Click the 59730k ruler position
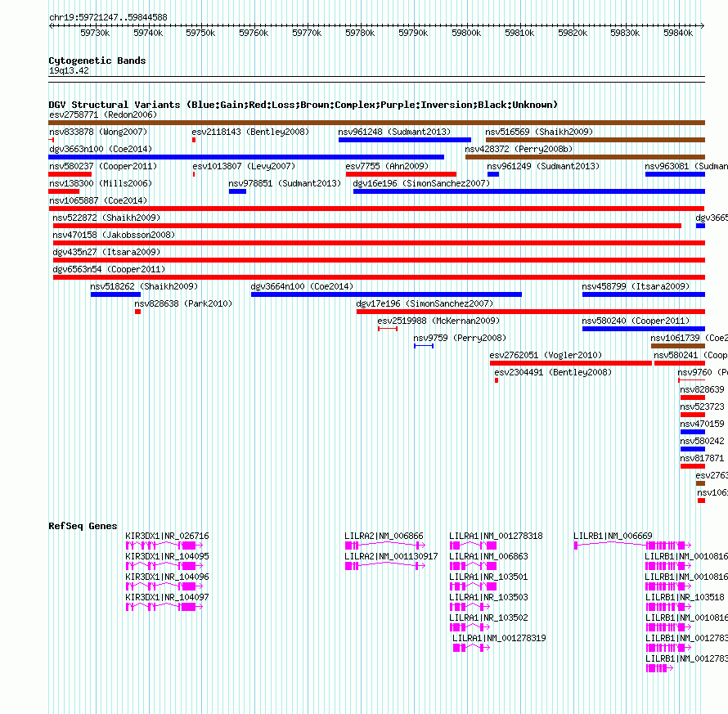 click(95, 33)
